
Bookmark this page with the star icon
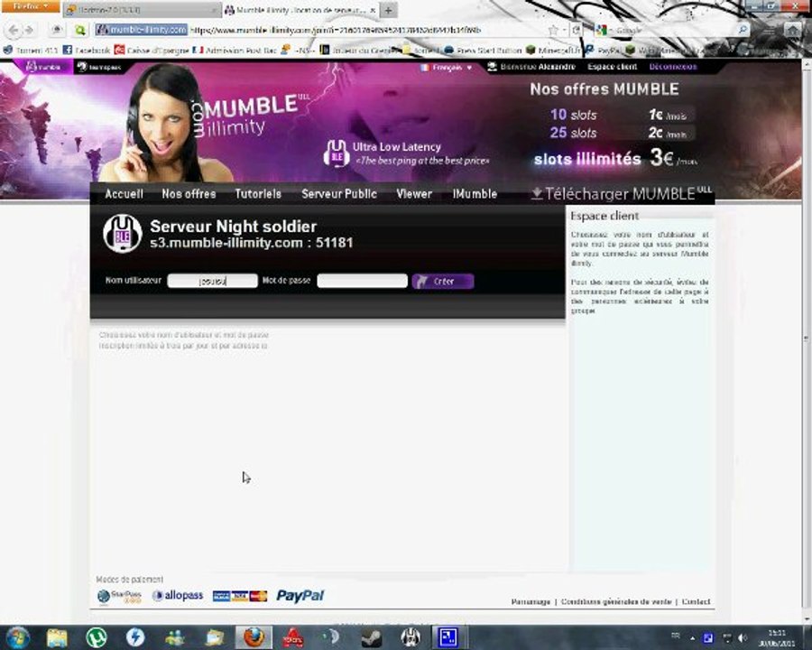click(553, 30)
